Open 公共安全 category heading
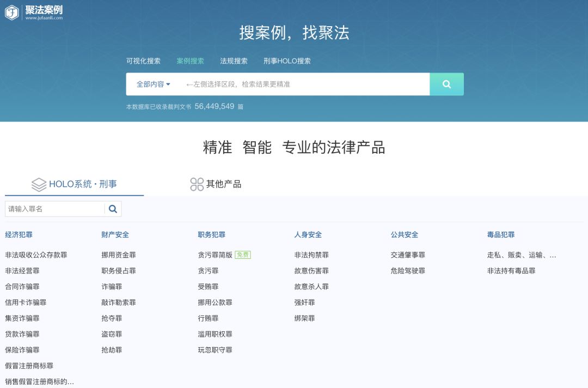Viewport: 588px width, 388px height. (404, 234)
